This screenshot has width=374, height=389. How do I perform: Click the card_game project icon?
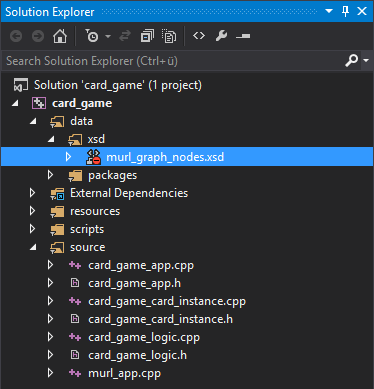(x=39, y=103)
